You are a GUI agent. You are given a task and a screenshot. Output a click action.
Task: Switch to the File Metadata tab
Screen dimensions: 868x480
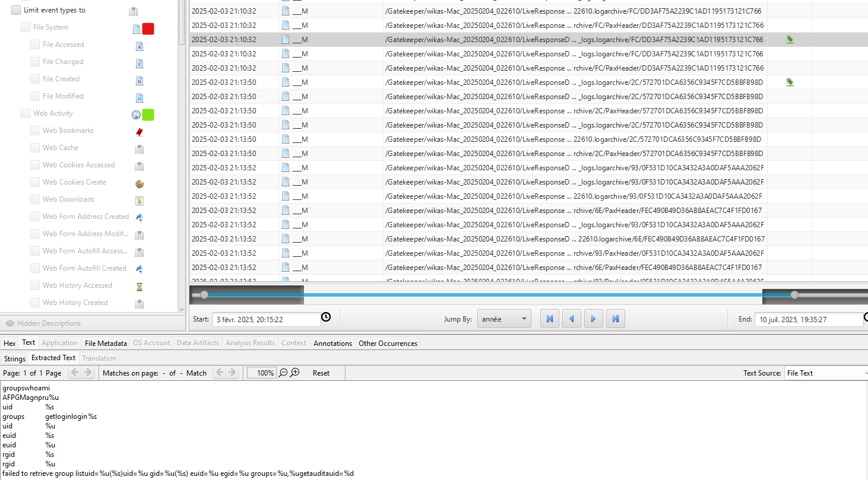(x=106, y=343)
